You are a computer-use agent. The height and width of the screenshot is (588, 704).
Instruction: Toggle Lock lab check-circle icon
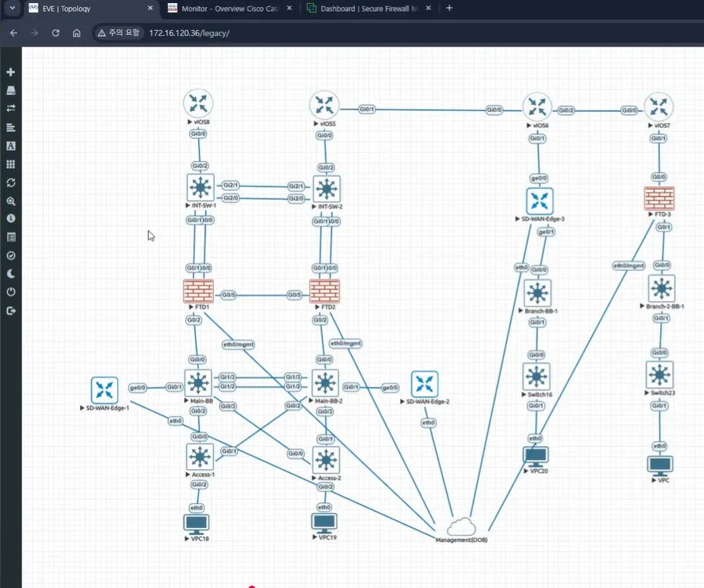pyautogui.click(x=11, y=255)
